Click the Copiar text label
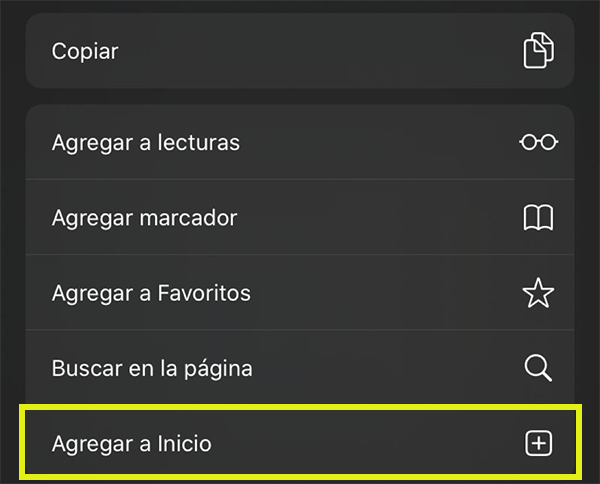 (x=85, y=51)
